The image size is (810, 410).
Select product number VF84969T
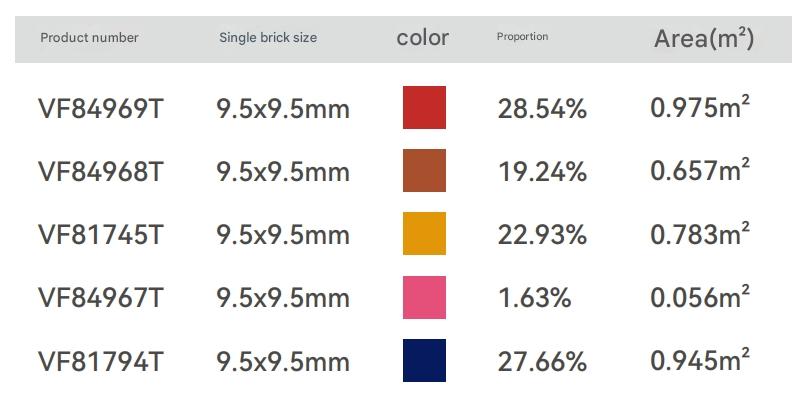[100, 109]
